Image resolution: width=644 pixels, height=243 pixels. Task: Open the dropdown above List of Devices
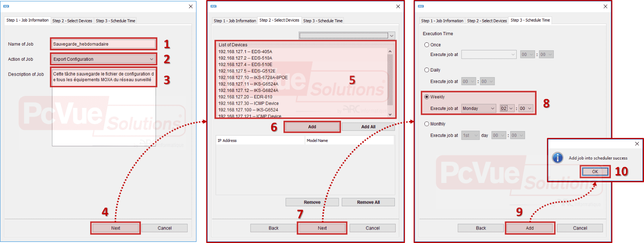pos(391,36)
